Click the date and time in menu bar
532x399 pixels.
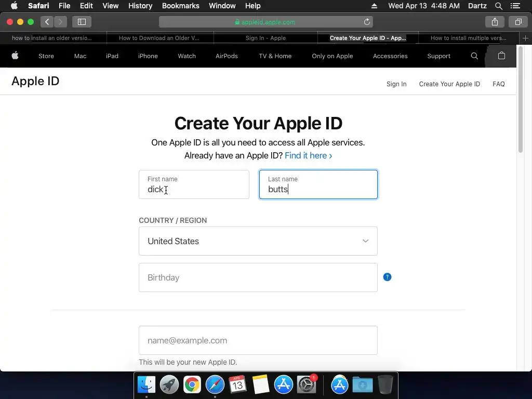pos(424,6)
